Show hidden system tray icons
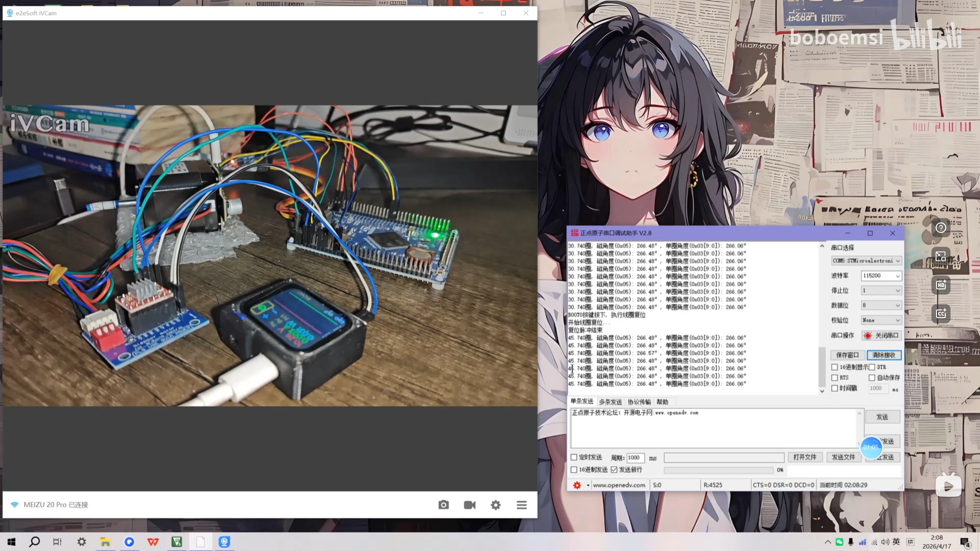980x551 pixels. tap(828, 542)
